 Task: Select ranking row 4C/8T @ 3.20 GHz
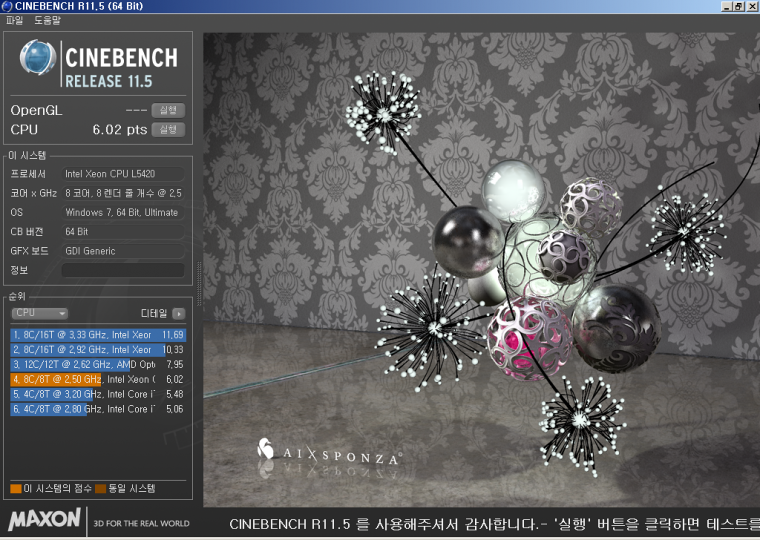click(97, 394)
